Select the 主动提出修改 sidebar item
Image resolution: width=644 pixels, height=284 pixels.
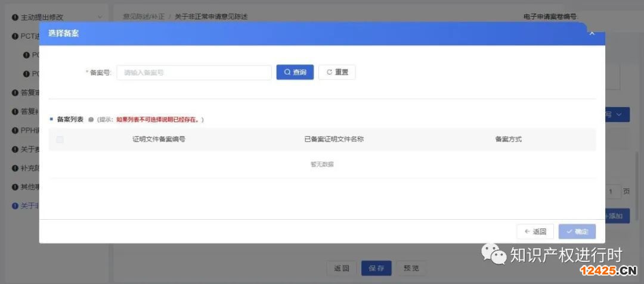(42, 17)
